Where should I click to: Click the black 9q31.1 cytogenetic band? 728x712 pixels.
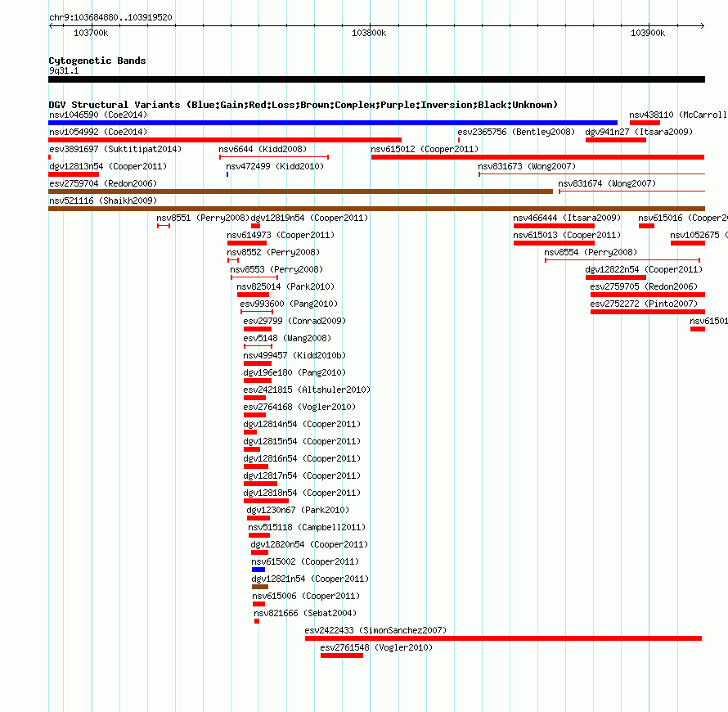tap(376, 79)
